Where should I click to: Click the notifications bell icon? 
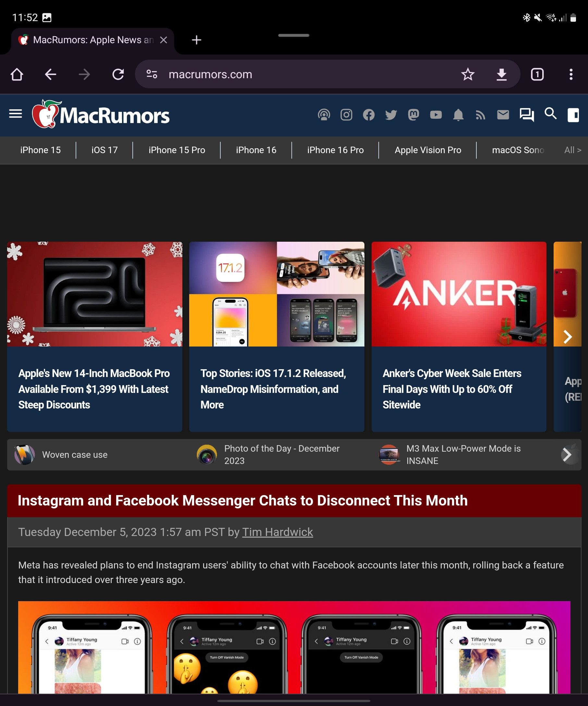(x=458, y=115)
